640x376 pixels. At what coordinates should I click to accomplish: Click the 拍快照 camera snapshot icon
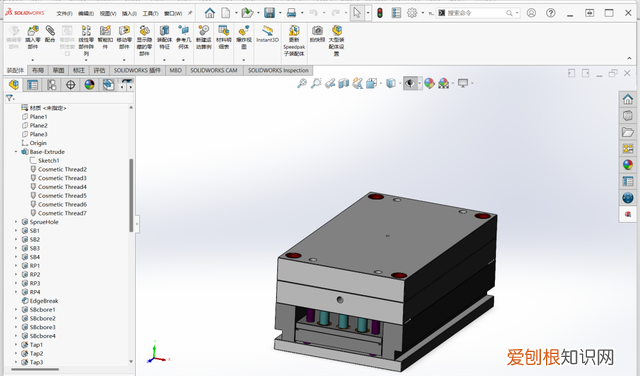pos(317,34)
